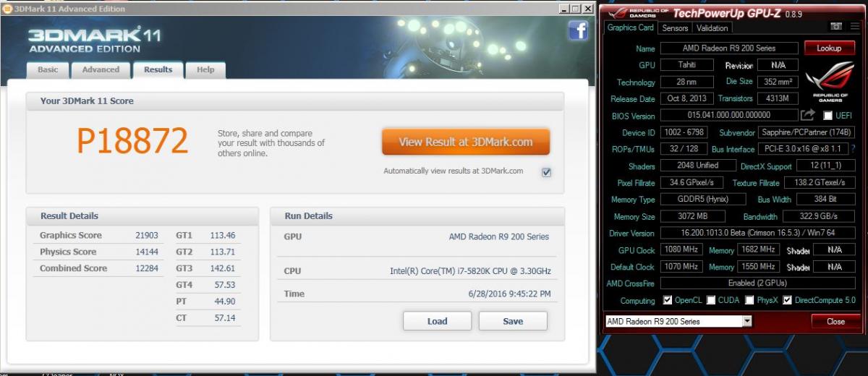Toggle the OpenCL checkbox
868x376 pixels.
[668, 300]
